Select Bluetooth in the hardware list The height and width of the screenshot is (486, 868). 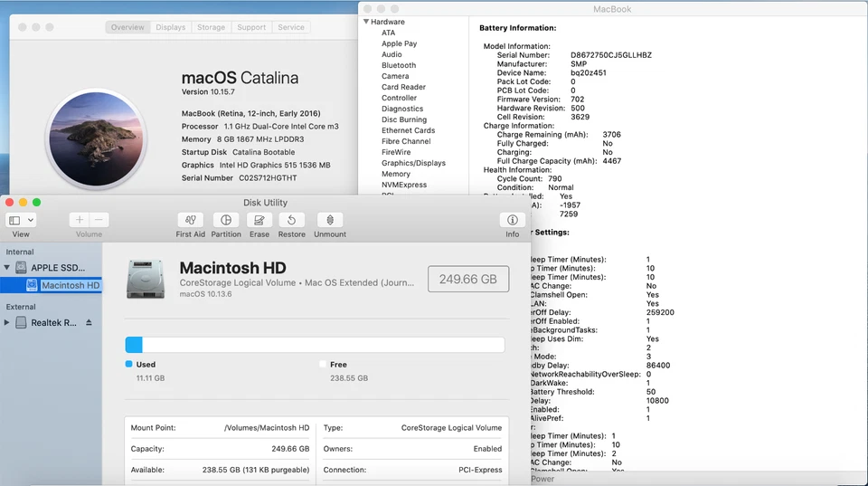(x=399, y=65)
